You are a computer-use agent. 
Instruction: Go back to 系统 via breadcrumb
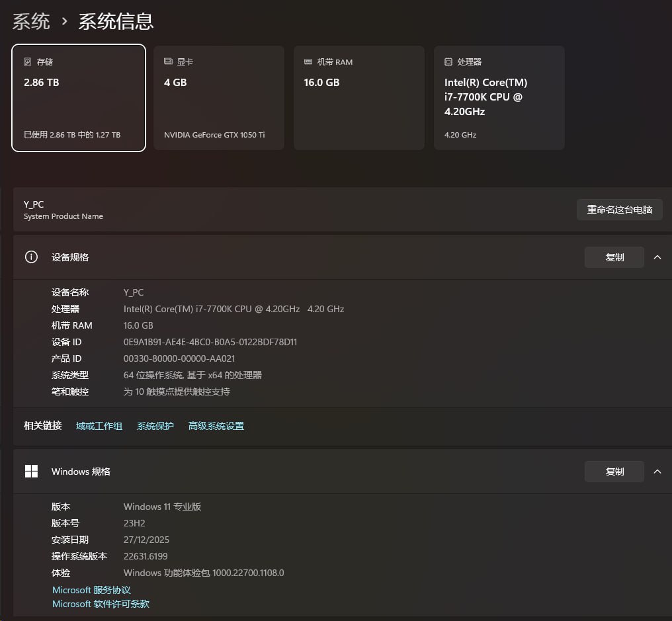tap(31, 21)
